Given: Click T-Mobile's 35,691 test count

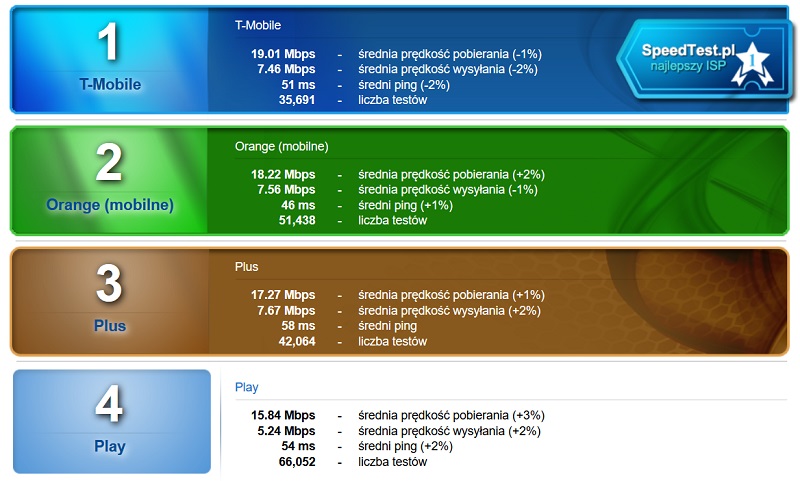Looking at the screenshot, I should [x=296, y=100].
